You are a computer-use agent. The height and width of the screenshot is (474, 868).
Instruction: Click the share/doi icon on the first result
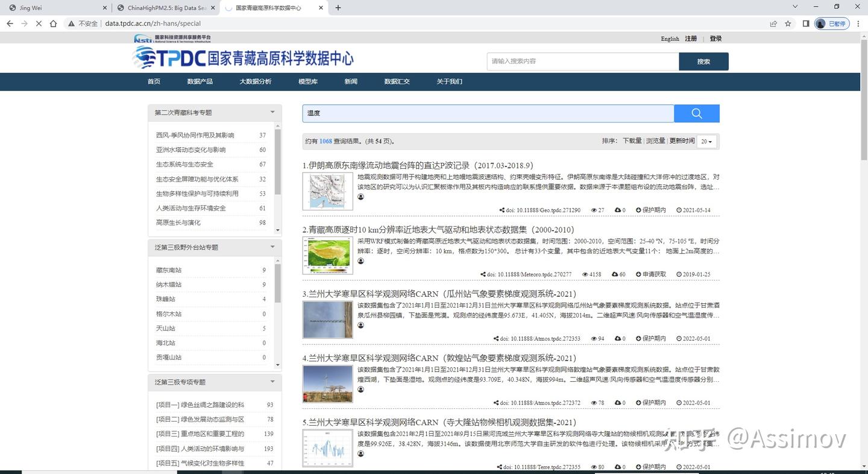tap(502, 210)
